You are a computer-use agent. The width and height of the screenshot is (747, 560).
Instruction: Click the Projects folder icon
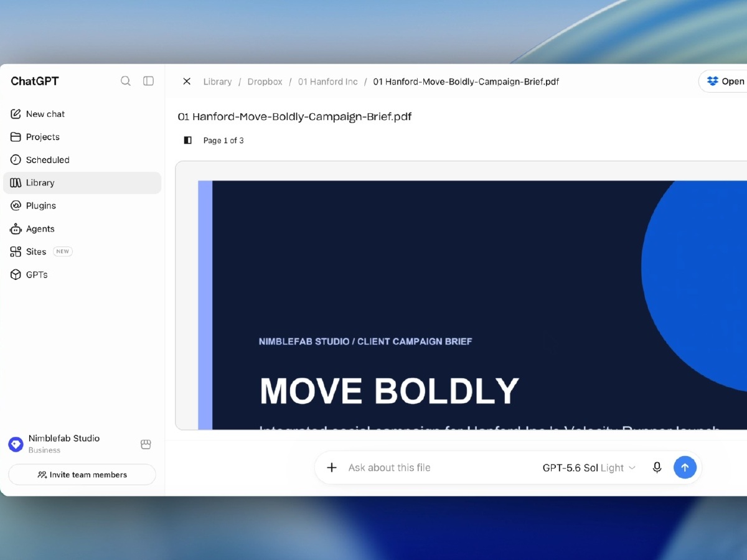click(x=16, y=137)
